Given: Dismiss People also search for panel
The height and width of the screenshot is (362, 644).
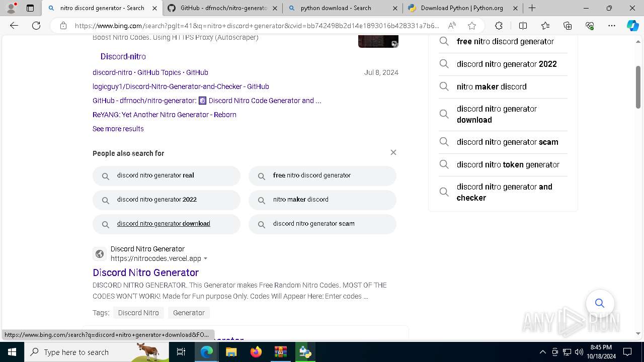Looking at the screenshot, I should coord(393,152).
